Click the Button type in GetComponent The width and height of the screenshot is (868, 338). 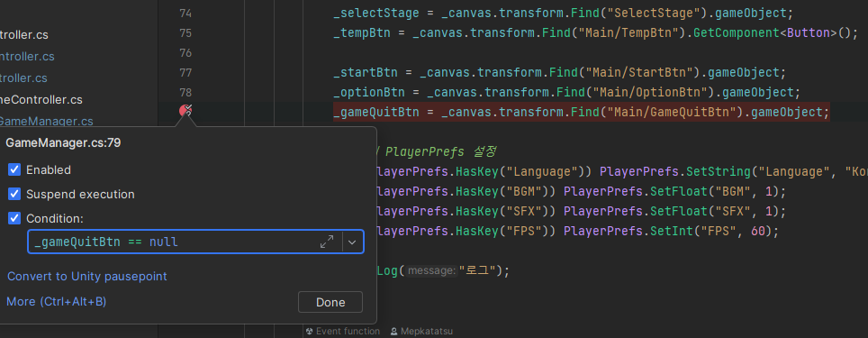[x=809, y=32]
